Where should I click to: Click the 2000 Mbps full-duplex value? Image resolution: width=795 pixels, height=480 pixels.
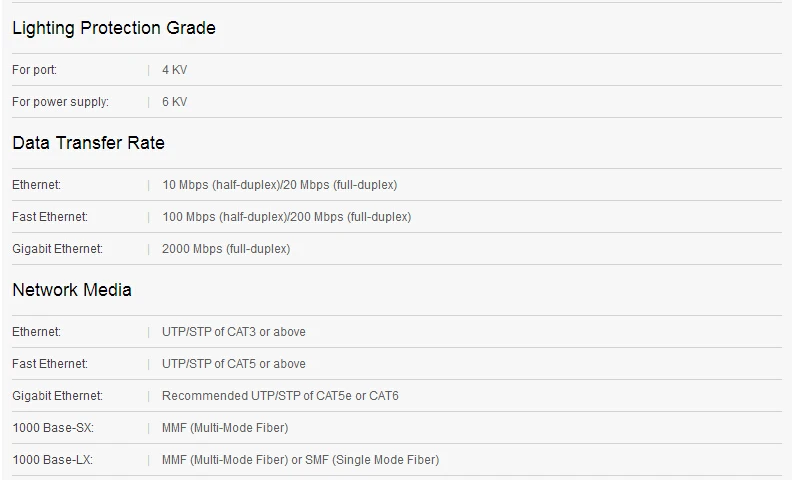(226, 249)
